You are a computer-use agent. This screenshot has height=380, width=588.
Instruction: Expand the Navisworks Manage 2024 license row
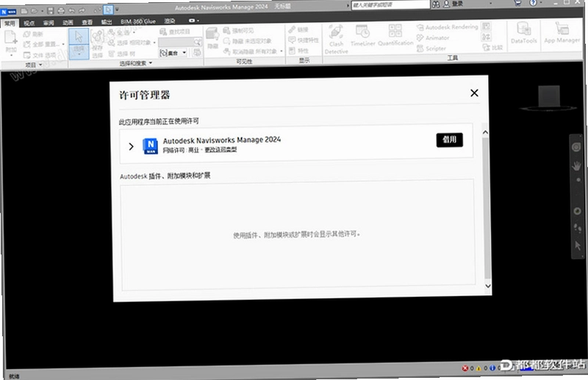pyautogui.click(x=131, y=146)
